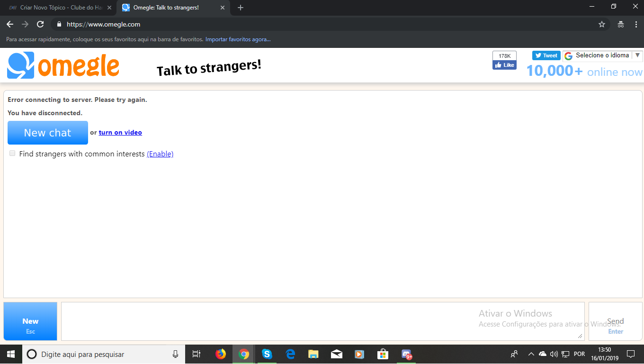Open Task View in the taskbar

tap(197, 354)
